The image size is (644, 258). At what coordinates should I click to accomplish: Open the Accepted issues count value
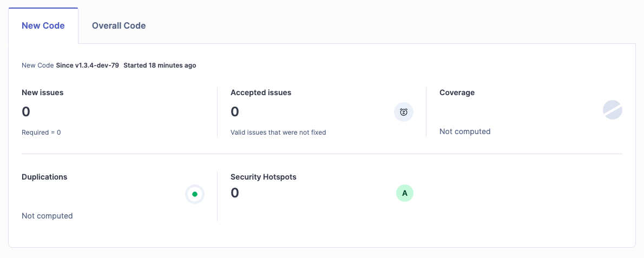(235, 111)
